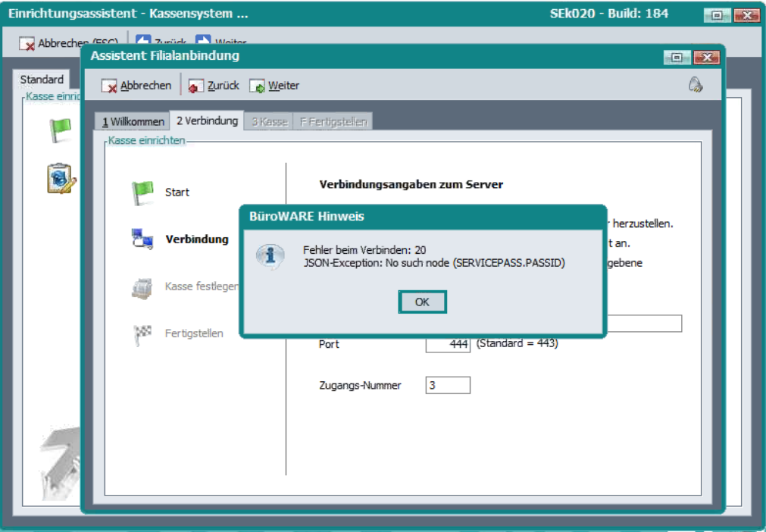Click the bell icon in the assistant toolbar
The image size is (766, 532).
click(x=695, y=86)
